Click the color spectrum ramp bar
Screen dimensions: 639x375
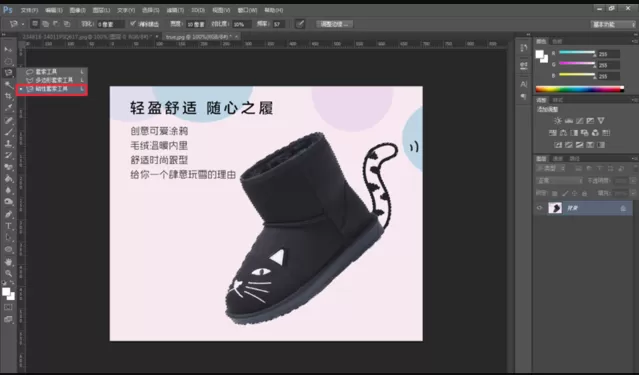pyautogui.click(x=580, y=89)
